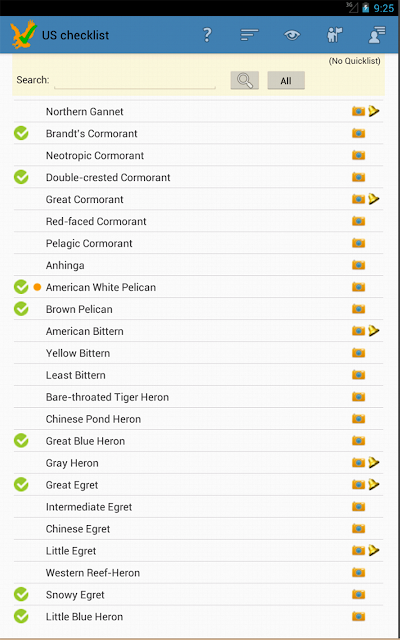
Task: Play Little Egret sound icon
Action: coord(373,551)
